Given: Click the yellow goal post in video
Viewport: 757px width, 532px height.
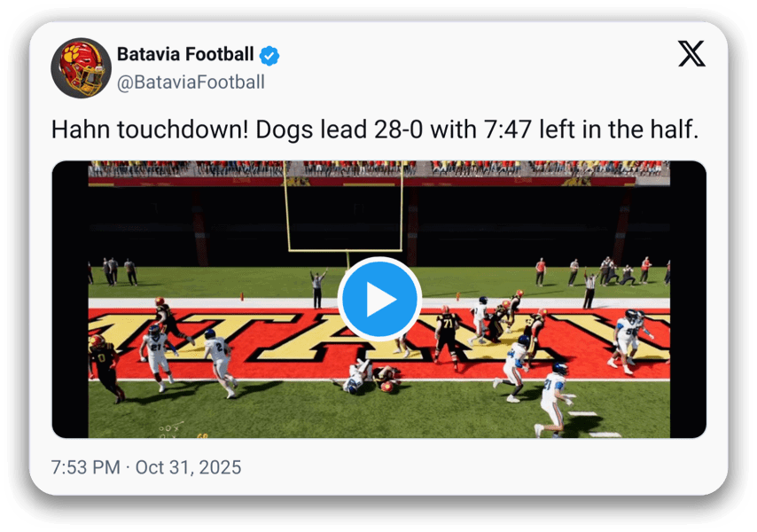Looking at the screenshot, I should [344, 213].
